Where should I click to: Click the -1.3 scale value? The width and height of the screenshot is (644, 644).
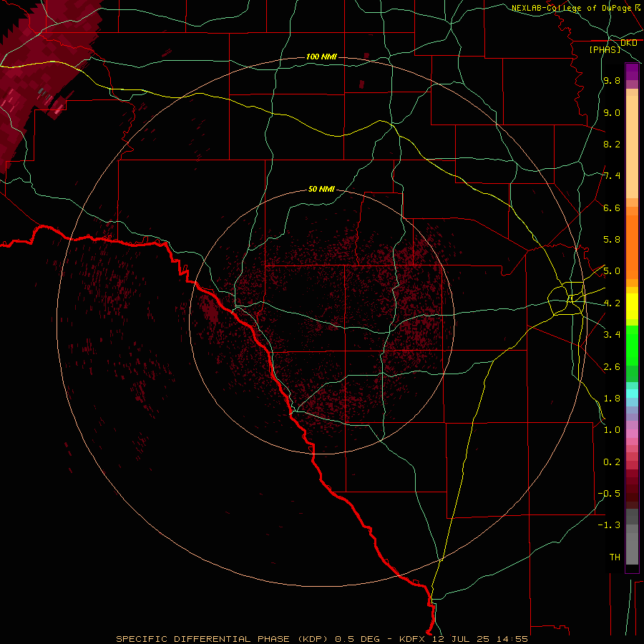point(609,525)
